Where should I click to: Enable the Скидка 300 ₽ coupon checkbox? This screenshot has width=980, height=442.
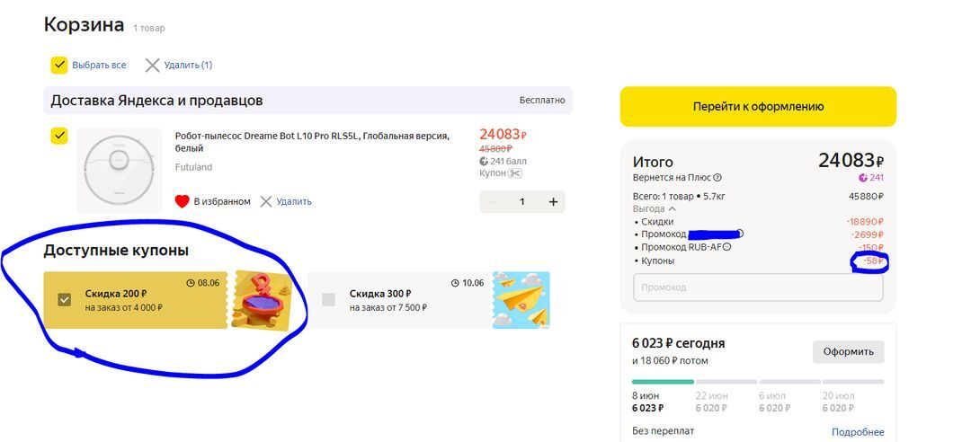click(x=328, y=299)
